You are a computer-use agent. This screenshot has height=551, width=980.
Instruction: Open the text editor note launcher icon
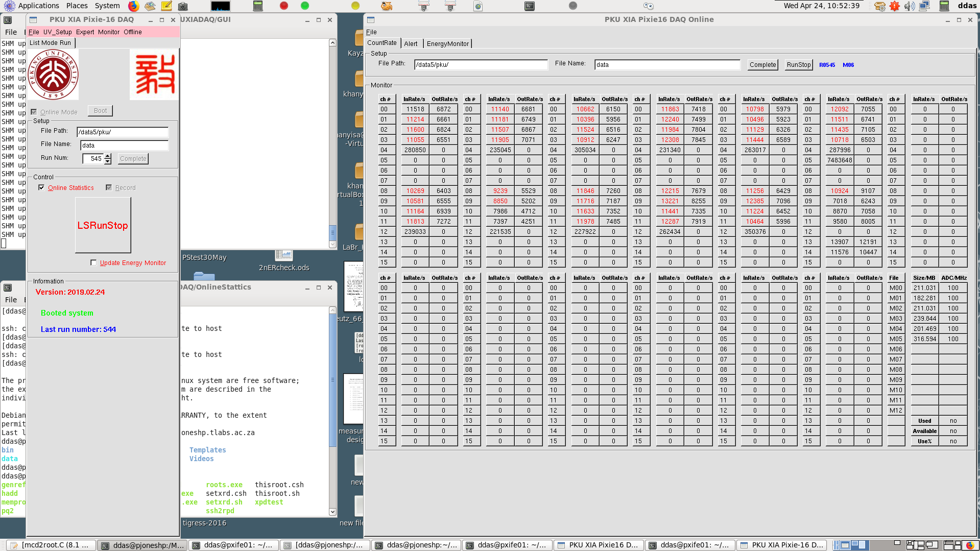[166, 6]
